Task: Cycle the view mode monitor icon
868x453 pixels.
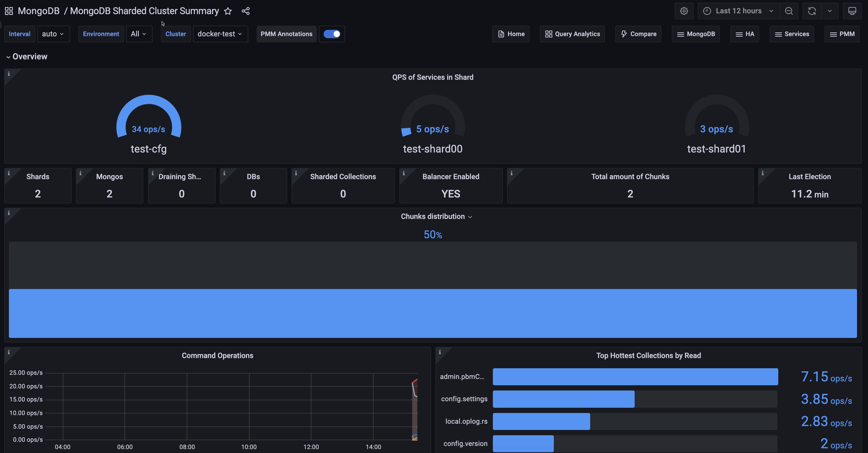Action: pos(852,11)
